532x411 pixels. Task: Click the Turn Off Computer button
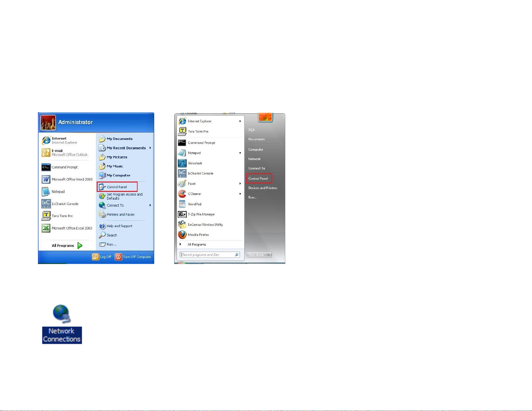pyautogui.click(x=133, y=257)
